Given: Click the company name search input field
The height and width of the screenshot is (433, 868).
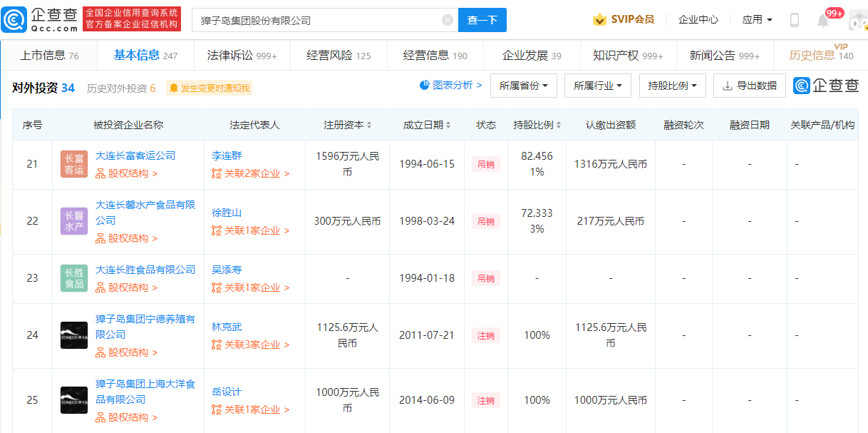Looking at the screenshot, I should tap(317, 20).
